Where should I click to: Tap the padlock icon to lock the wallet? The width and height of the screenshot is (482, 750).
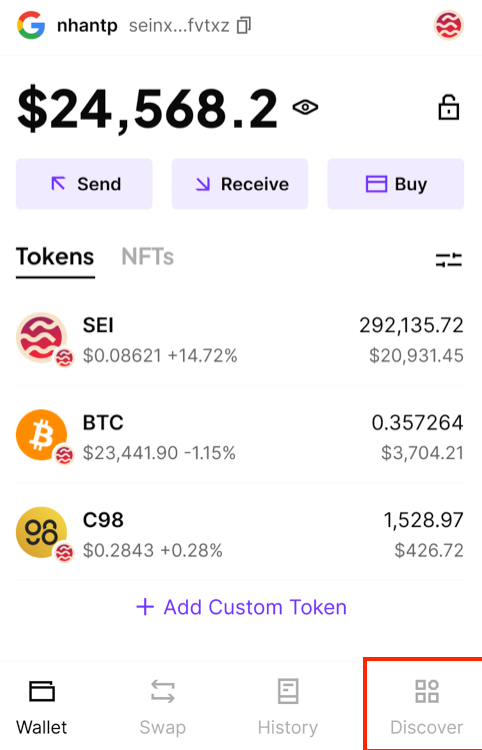(449, 108)
